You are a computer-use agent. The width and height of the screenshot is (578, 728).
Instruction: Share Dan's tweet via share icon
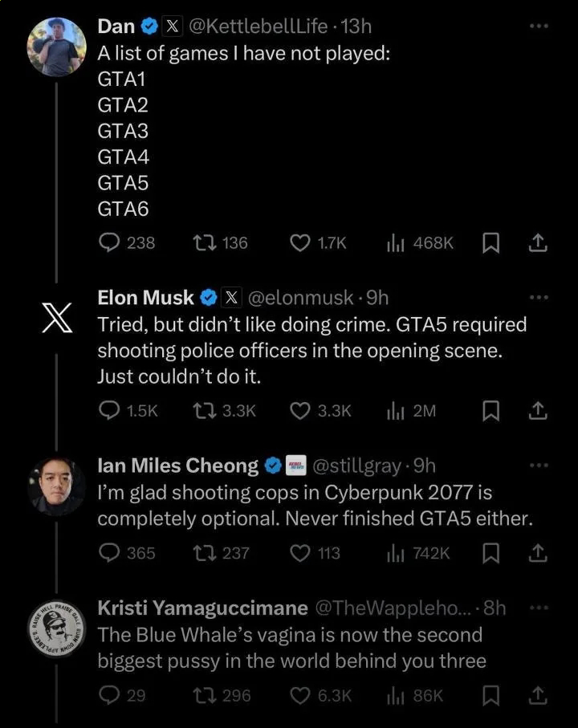pos(539,242)
